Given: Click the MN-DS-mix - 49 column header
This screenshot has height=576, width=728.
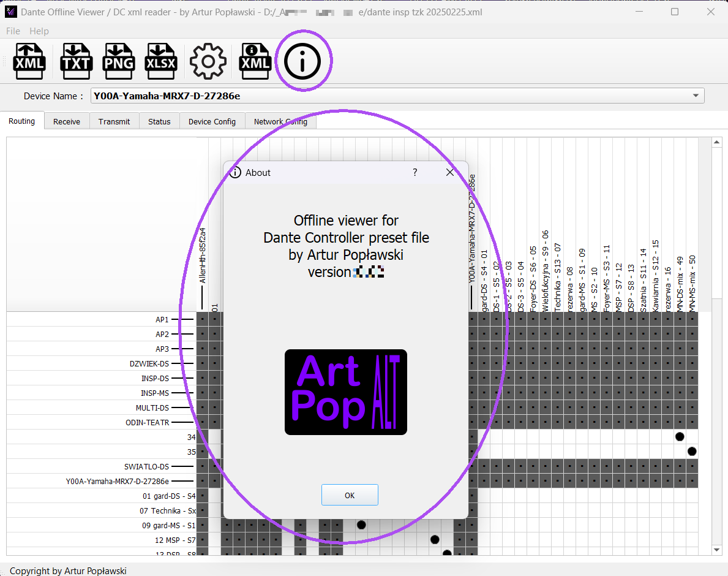Looking at the screenshot, I should pyautogui.click(x=680, y=283).
